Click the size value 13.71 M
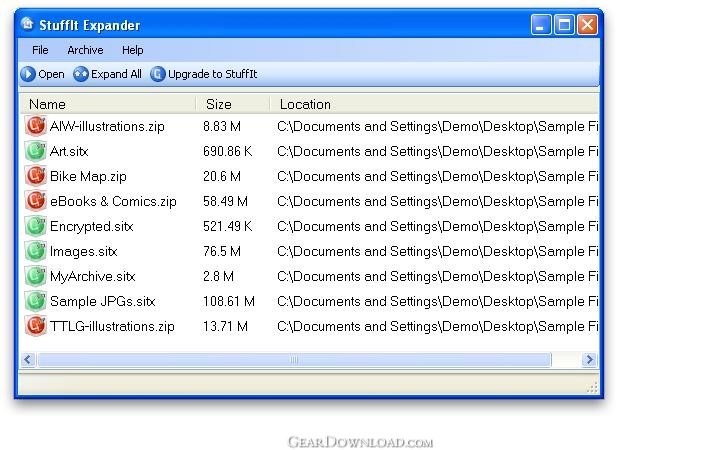The image size is (720, 450). [x=225, y=326]
